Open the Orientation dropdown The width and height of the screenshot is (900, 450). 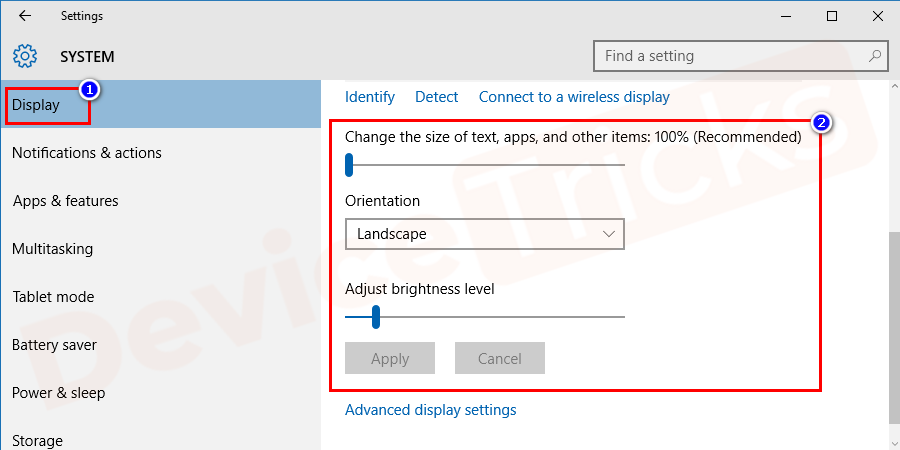click(484, 234)
